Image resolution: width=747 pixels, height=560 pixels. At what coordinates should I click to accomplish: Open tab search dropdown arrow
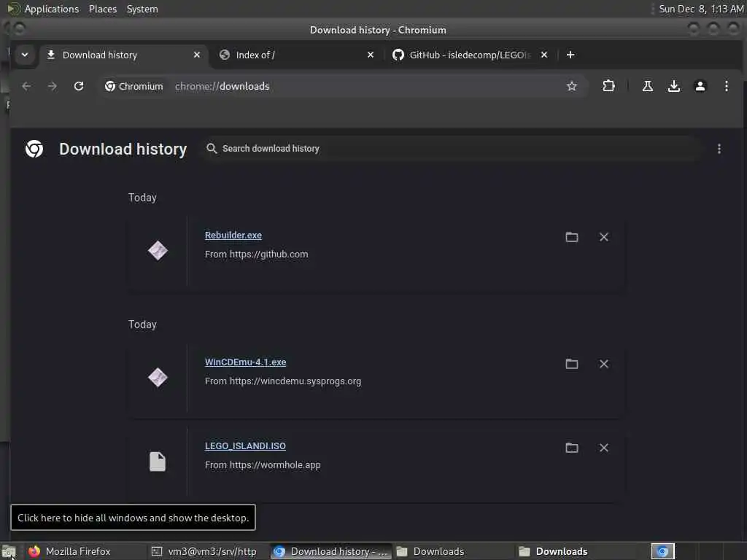(x=25, y=55)
